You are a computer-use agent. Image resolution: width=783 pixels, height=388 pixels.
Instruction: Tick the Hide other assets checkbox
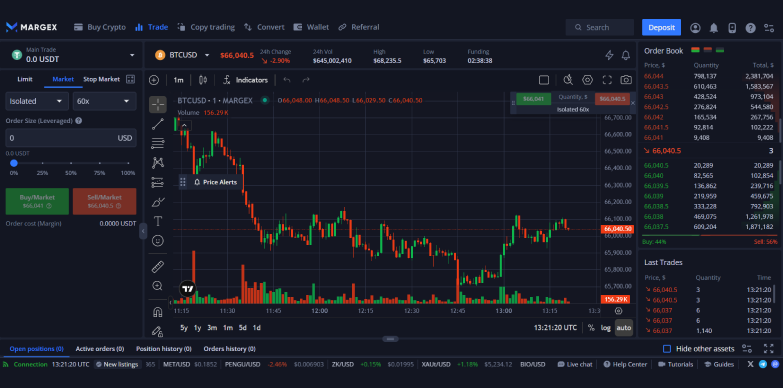[x=667, y=349]
